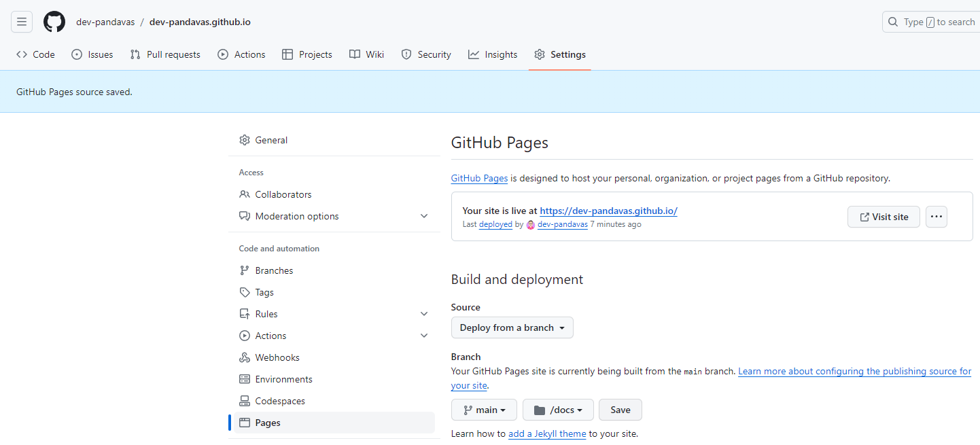Open Rules settings in the sidebar
The height and width of the screenshot is (445, 980).
tap(266, 313)
